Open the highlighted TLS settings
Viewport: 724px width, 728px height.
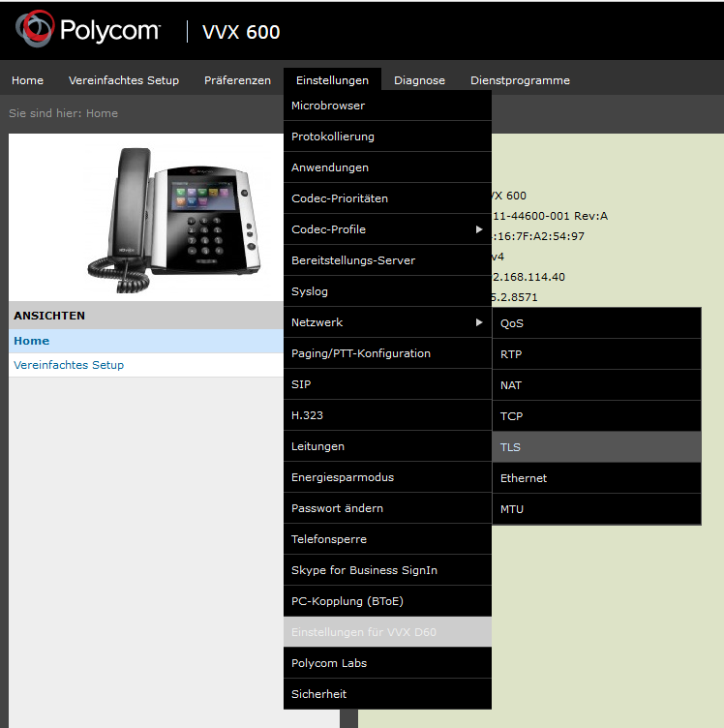pos(596,447)
